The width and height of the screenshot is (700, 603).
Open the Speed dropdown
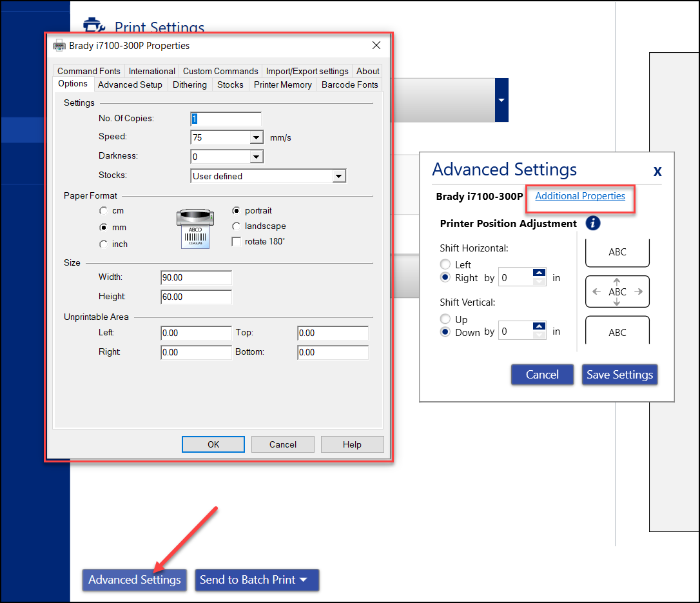tap(257, 137)
